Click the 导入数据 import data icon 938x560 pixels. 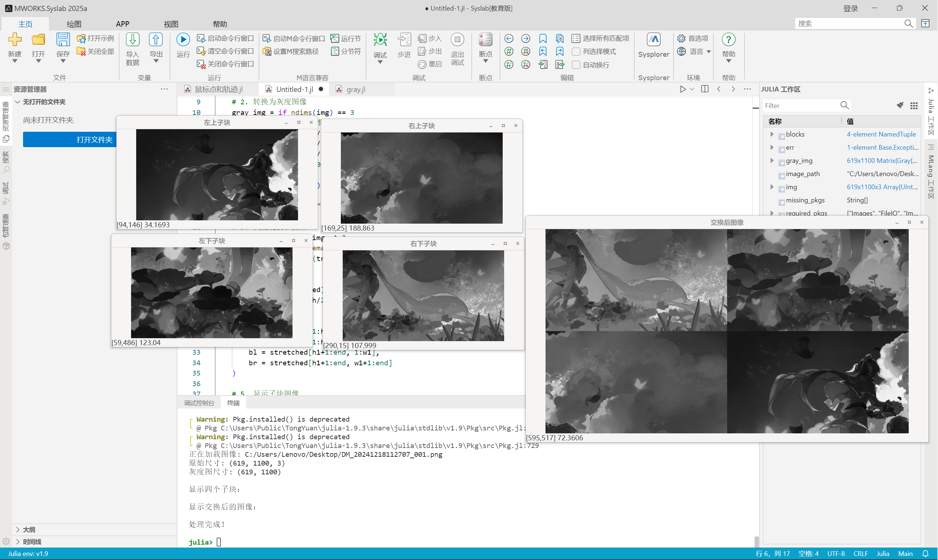click(x=133, y=40)
